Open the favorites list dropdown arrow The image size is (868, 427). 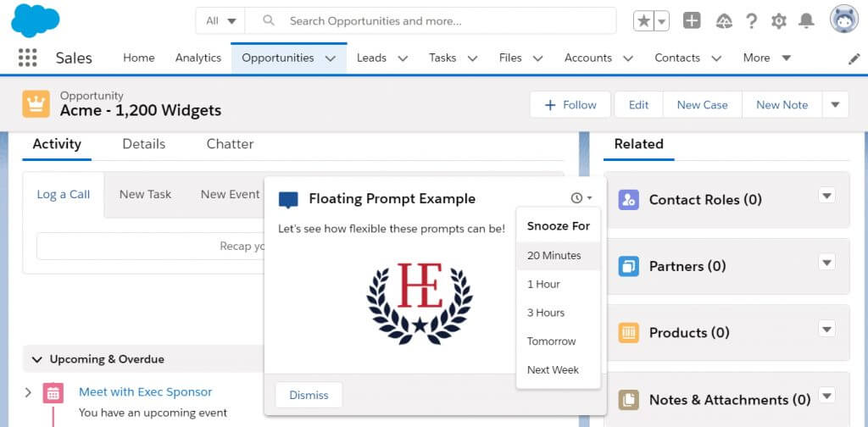(x=662, y=21)
